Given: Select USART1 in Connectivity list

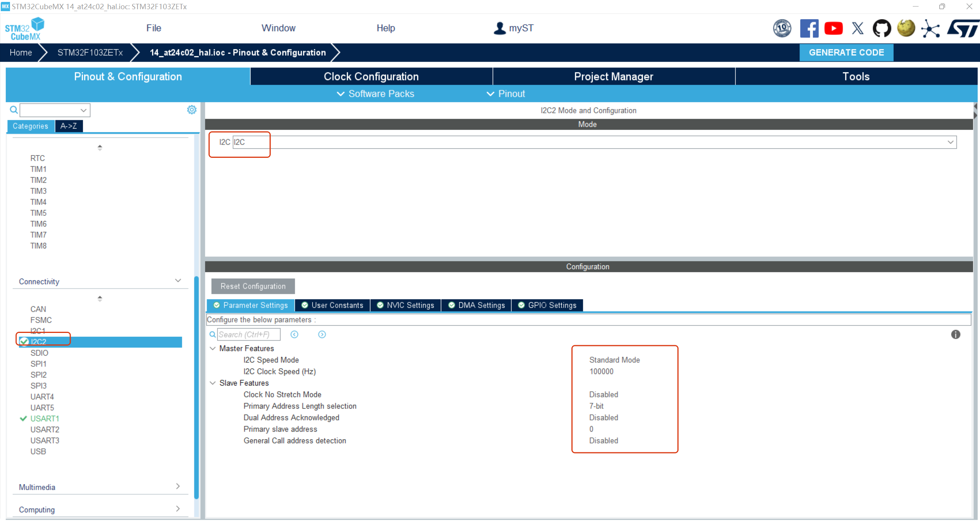Looking at the screenshot, I should 45,419.
